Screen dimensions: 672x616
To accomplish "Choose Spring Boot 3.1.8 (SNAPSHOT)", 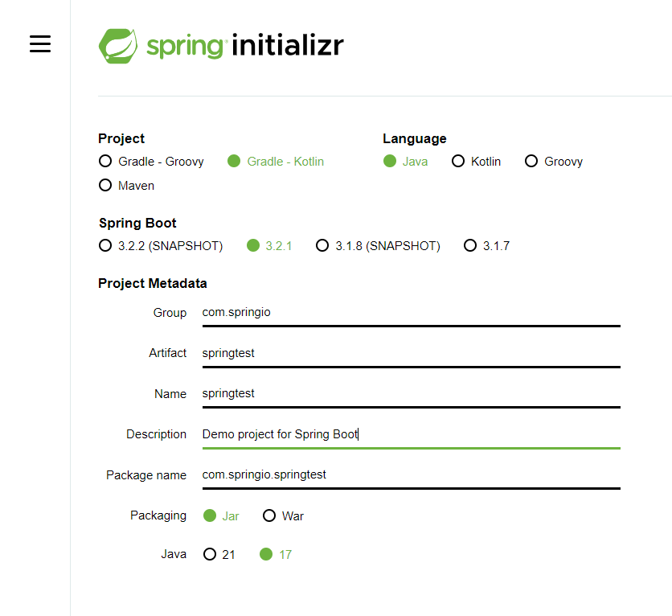I will click(322, 245).
